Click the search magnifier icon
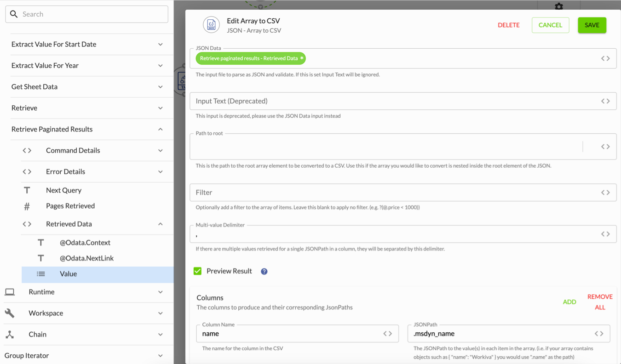The height and width of the screenshot is (364, 621). pyautogui.click(x=14, y=14)
